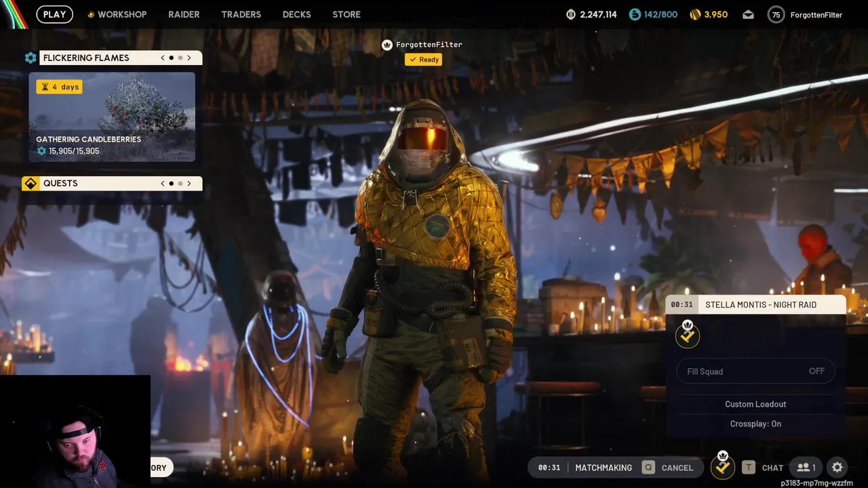
Task: Click the Q key hint icon
Action: pyautogui.click(x=649, y=468)
